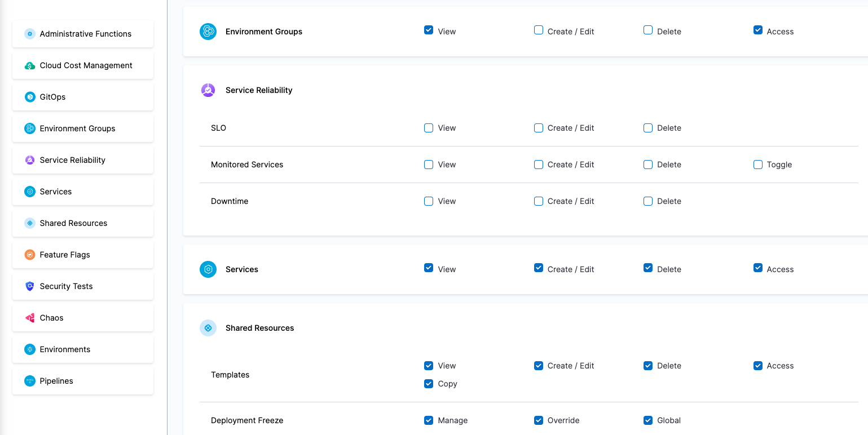
Task: Click the Cloud Cost Management dollar icon
Action: (29, 65)
